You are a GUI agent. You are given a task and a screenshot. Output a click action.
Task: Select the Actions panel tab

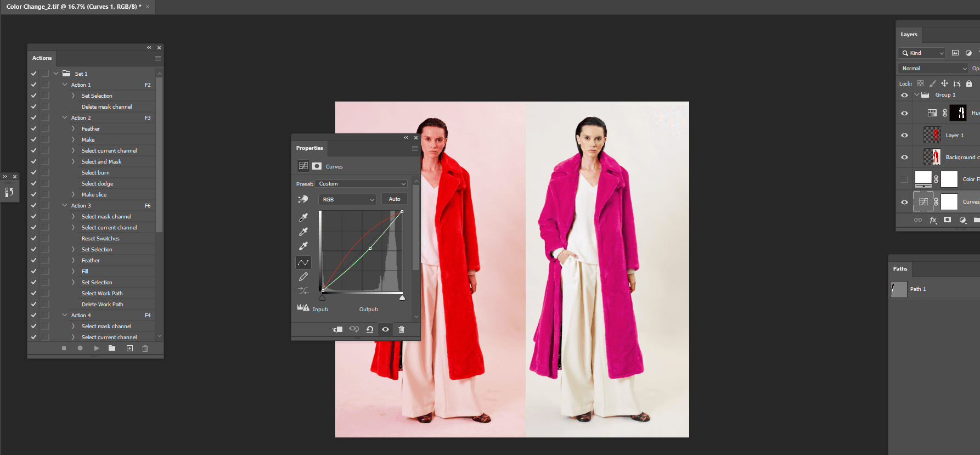(x=42, y=58)
